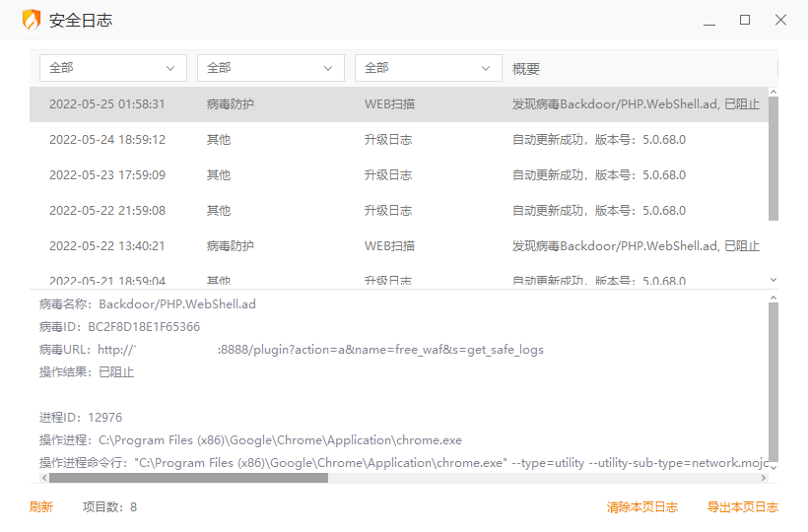Select the 2022-05-23 17:59:09 log entry

(x=394, y=175)
